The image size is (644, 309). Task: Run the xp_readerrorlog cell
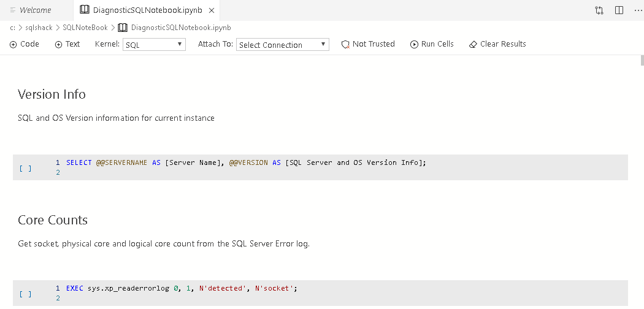[x=25, y=294]
